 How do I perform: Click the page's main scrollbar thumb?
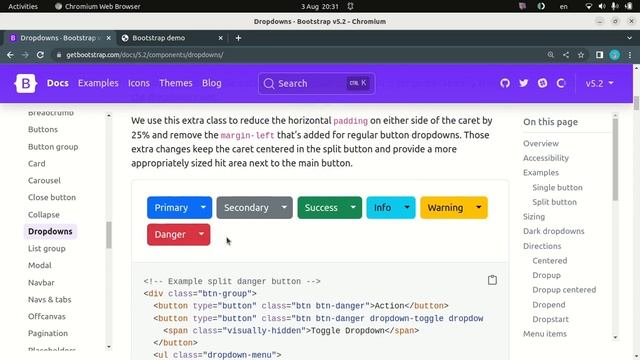(x=636, y=103)
